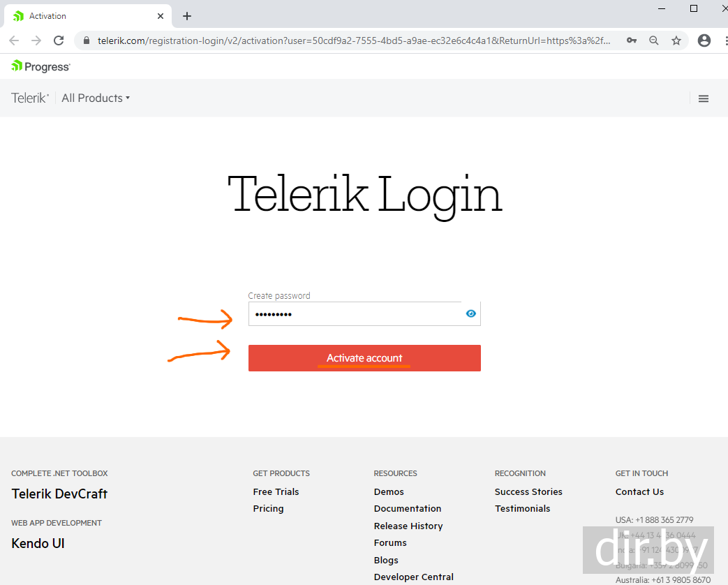Click the Progress logo
The height and width of the screenshot is (585, 728).
41,66
